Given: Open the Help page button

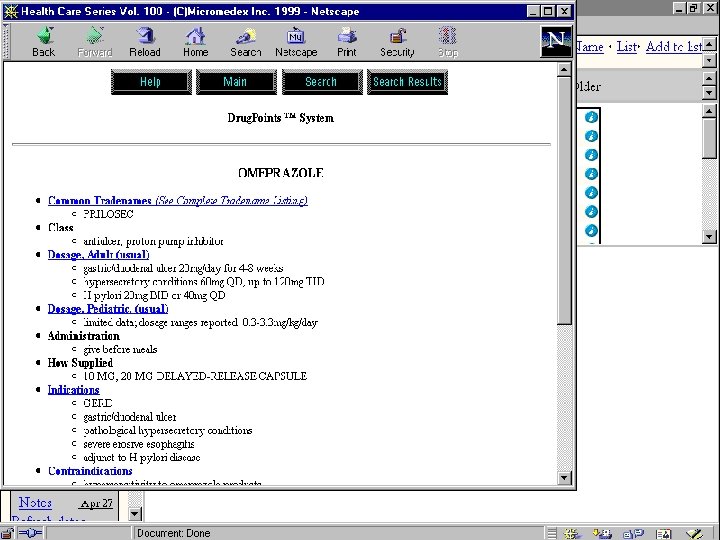Looking at the screenshot, I should click(151, 82).
